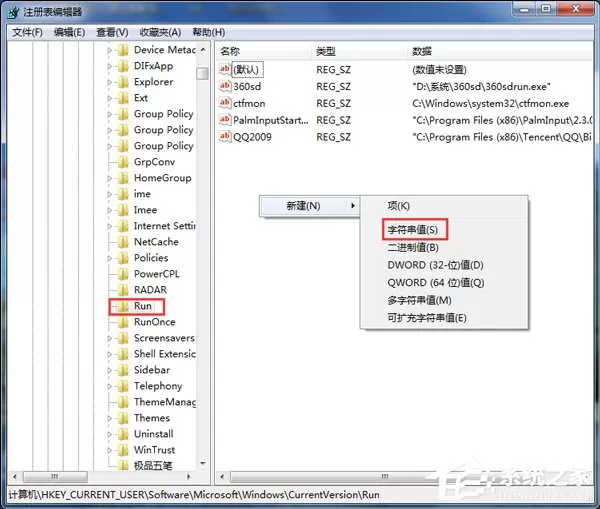
Task: Sort by the 名称 column header
Action: [x=264, y=51]
